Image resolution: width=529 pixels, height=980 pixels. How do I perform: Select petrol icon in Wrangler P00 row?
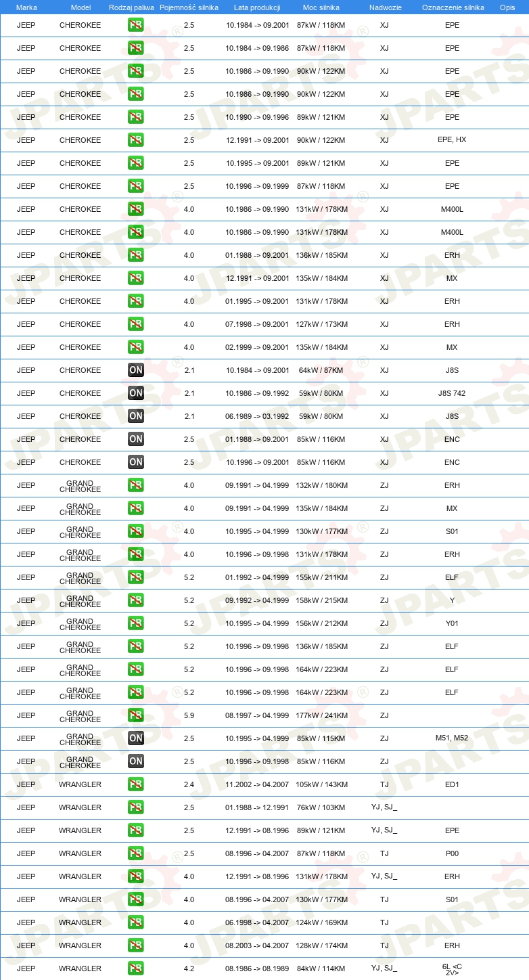[136, 853]
